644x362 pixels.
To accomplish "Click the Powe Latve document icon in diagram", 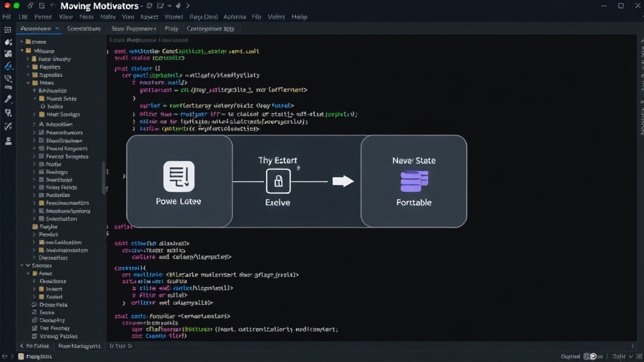I will click(x=179, y=177).
